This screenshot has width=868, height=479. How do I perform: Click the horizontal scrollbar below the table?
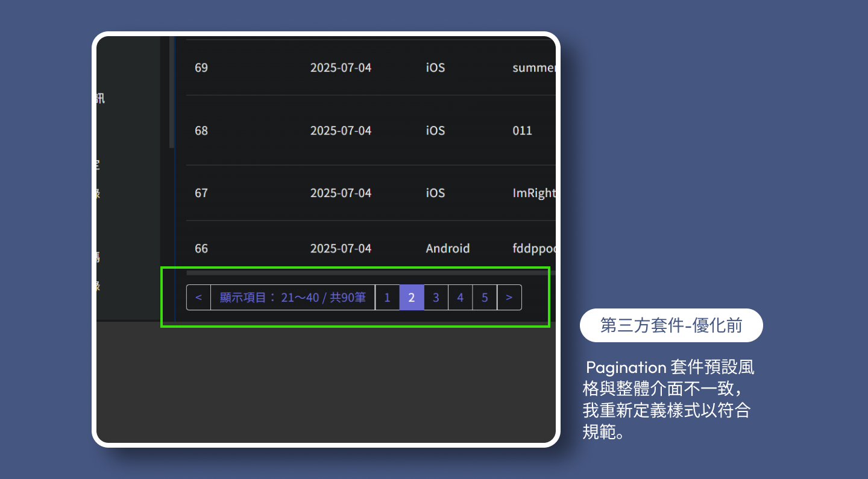tap(362, 273)
